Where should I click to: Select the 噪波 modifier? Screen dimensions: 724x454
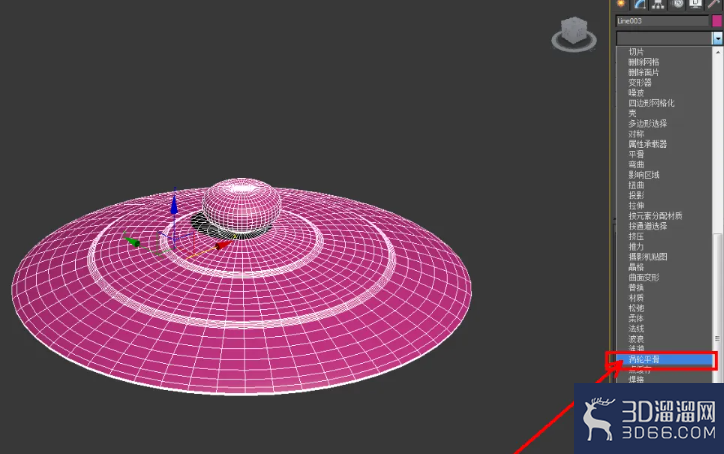[636, 93]
